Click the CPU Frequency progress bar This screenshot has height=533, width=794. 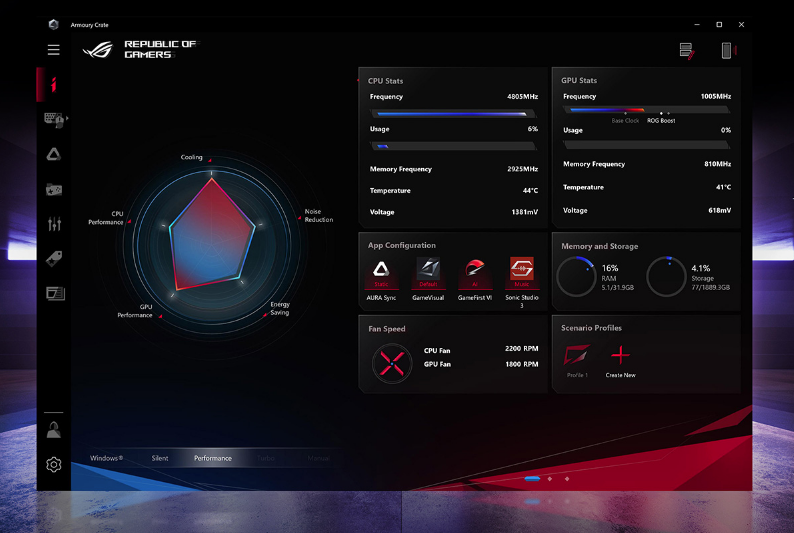[453, 114]
